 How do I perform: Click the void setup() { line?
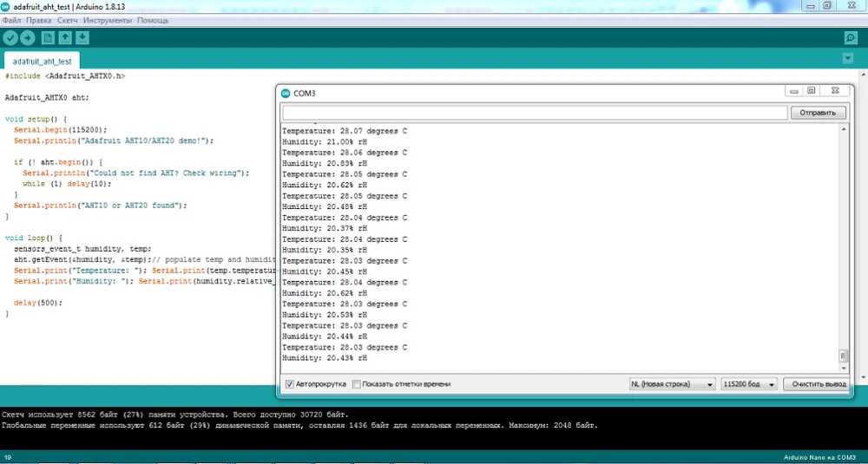pyautogui.click(x=36, y=119)
